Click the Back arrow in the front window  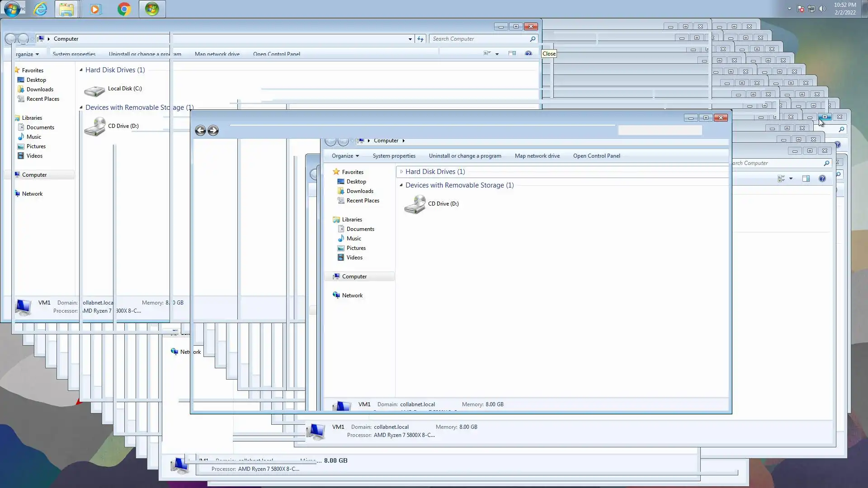(x=200, y=131)
